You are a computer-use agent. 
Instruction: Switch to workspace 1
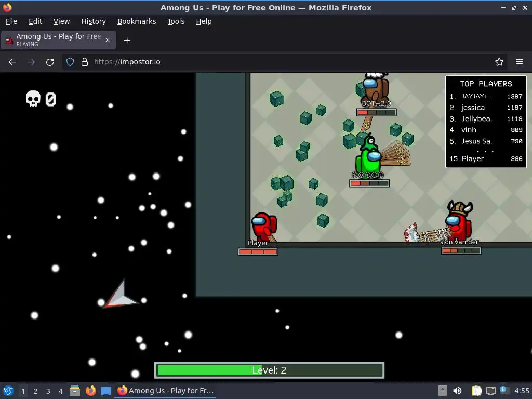(x=23, y=391)
